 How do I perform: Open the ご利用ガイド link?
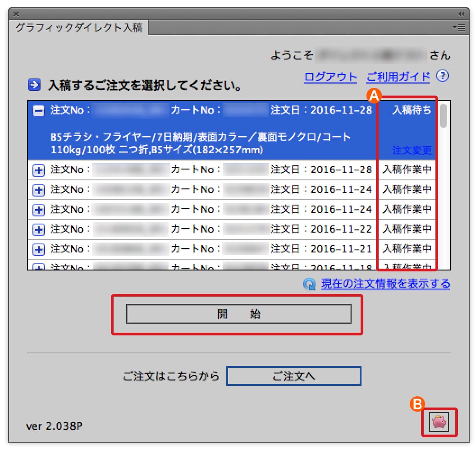tap(398, 77)
